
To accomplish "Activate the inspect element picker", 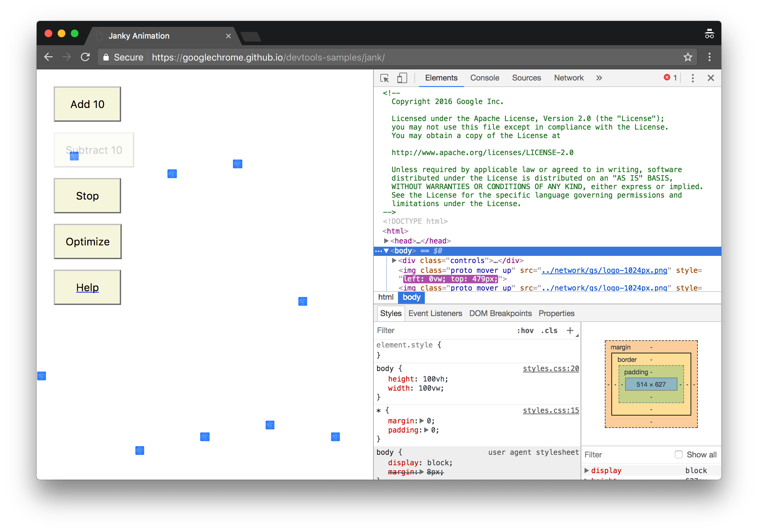I will (385, 78).
